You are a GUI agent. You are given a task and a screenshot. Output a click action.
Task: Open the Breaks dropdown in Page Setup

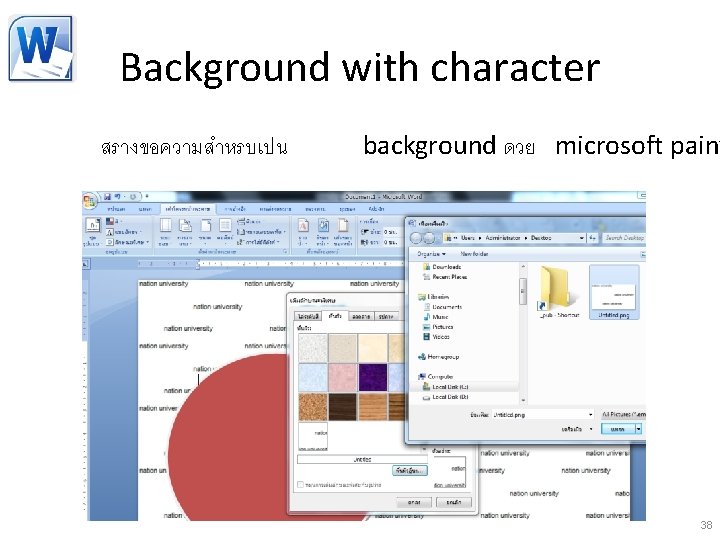[248, 221]
